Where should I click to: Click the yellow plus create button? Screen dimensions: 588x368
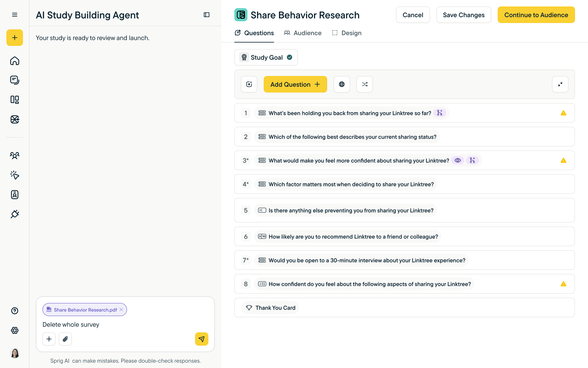point(14,38)
